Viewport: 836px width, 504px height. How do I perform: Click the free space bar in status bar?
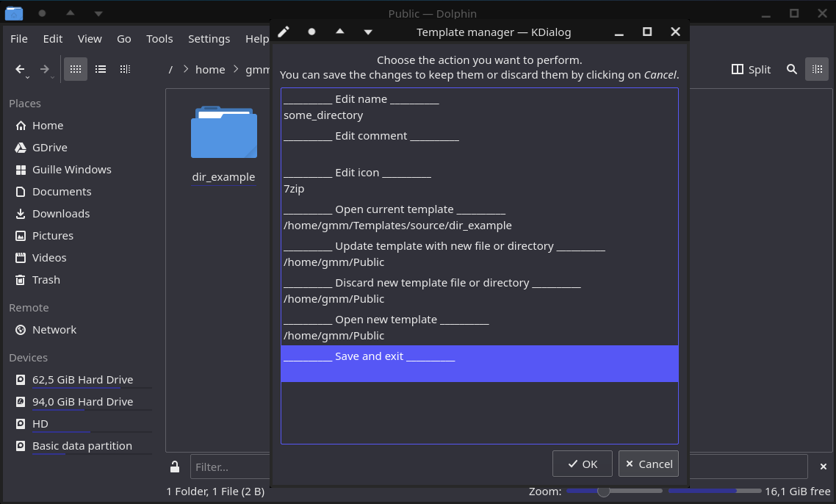[x=715, y=491]
